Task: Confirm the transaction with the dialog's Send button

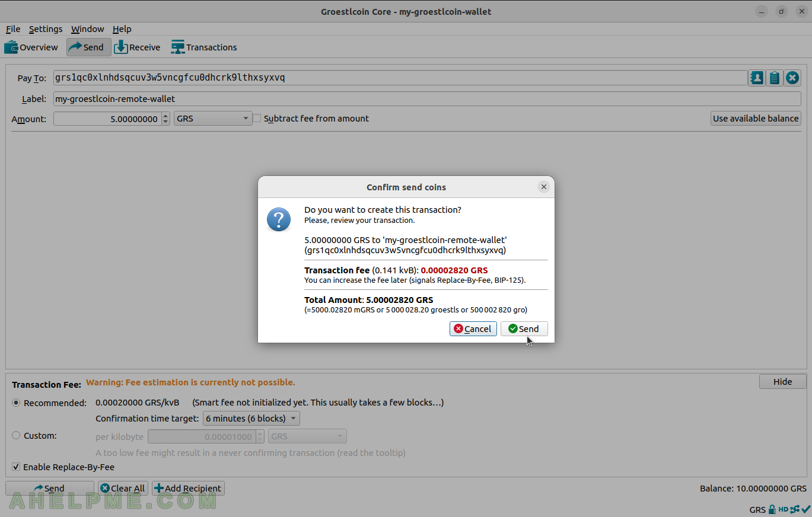Action: 524,329
